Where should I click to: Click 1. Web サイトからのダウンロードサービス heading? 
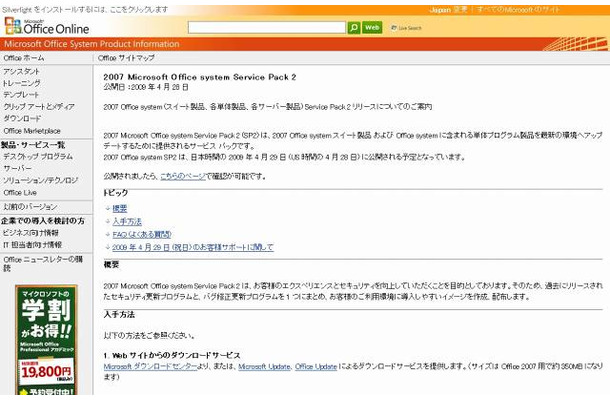(172, 355)
